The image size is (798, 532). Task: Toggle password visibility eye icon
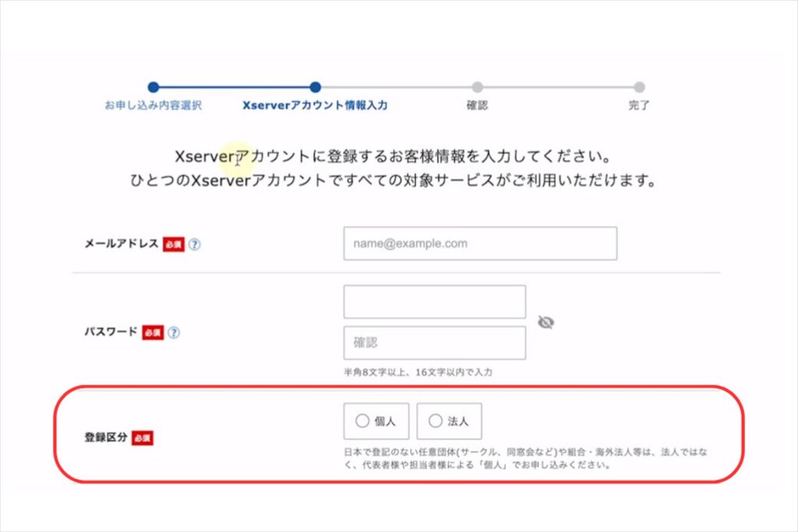point(546,322)
